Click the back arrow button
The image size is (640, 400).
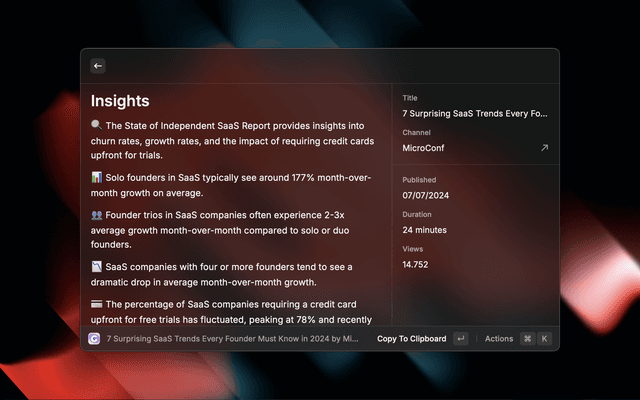(98, 66)
